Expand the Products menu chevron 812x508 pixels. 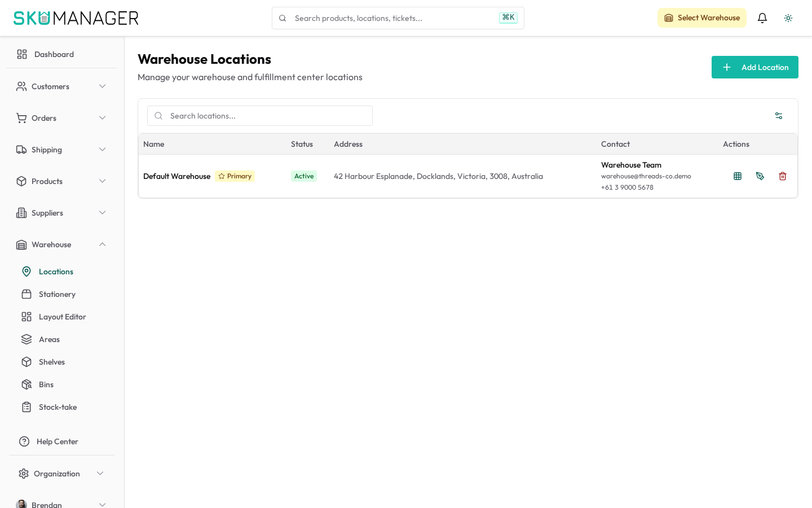point(103,181)
